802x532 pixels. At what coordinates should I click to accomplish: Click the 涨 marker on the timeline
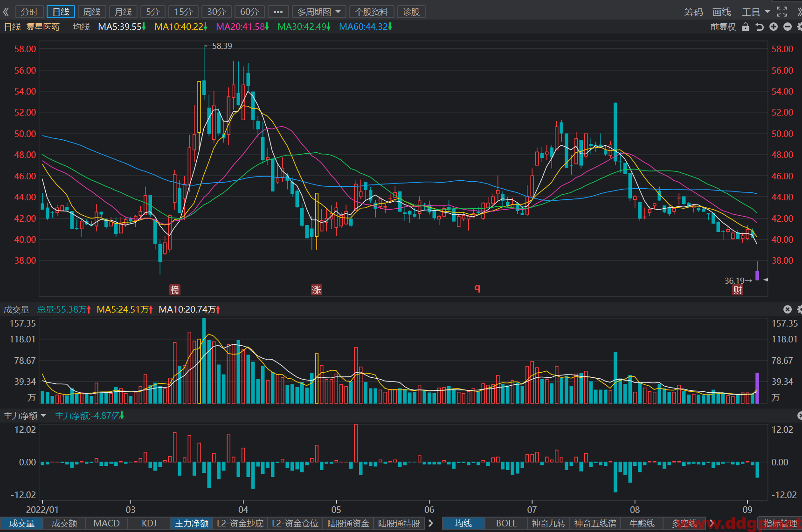click(317, 290)
